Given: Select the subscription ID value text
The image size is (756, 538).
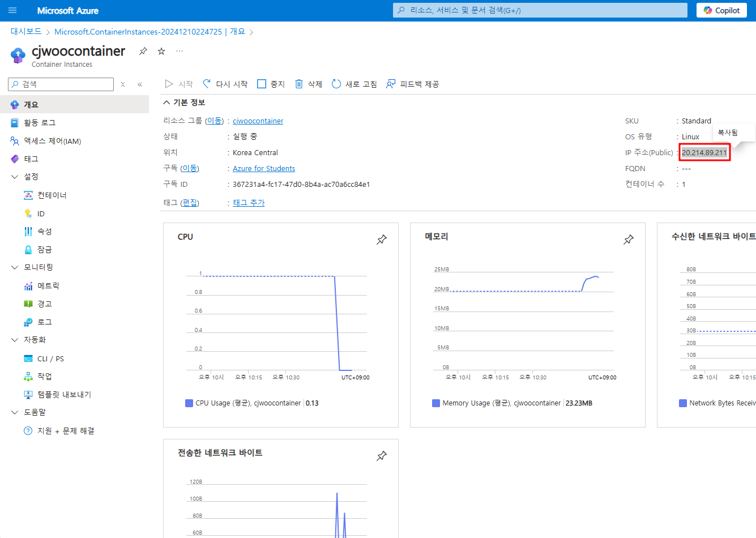Looking at the screenshot, I should [301, 185].
